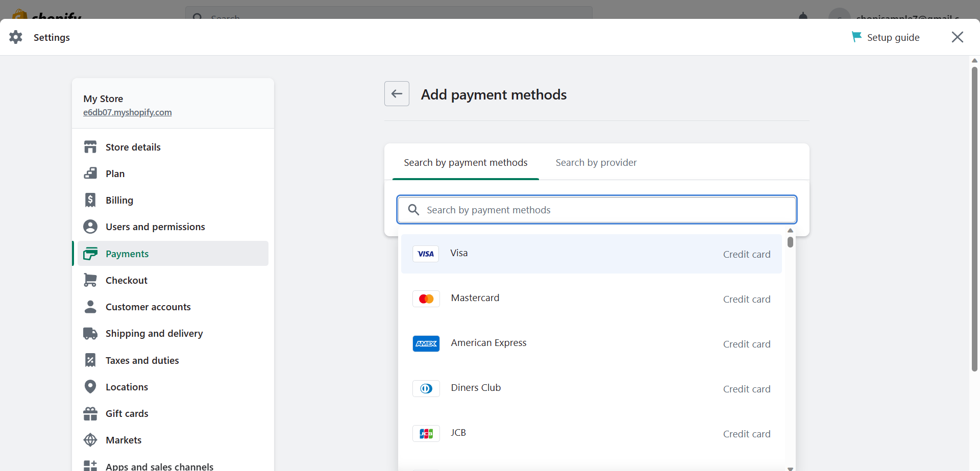Click the search magnifier icon in payment field
Viewport: 980px width, 471px height.
coord(413,210)
